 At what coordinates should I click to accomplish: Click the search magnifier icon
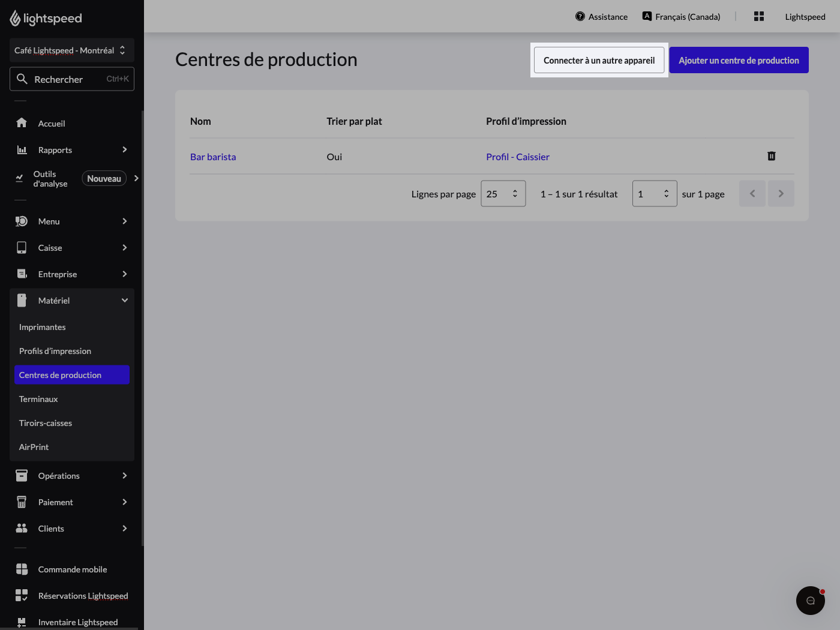click(22, 79)
